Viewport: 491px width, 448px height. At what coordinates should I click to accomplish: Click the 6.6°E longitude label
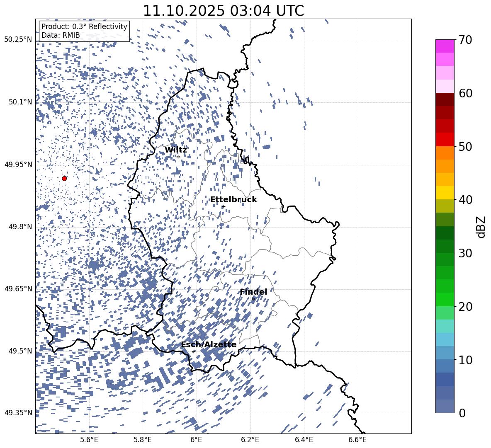coord(357,440)
